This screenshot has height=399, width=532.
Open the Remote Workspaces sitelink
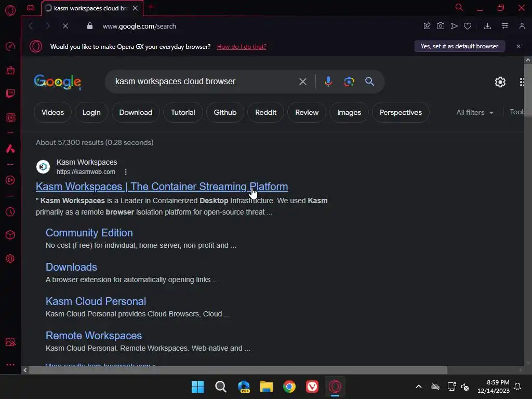pos(94,336)
